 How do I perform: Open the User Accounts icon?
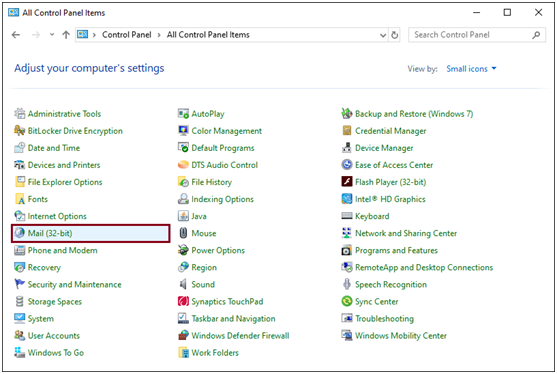pos(20,336)
